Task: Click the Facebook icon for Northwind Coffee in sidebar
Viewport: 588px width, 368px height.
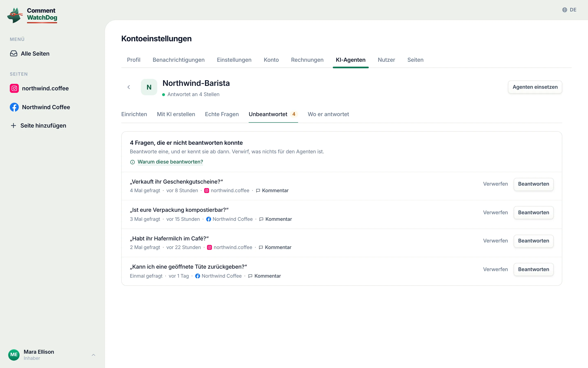Action: click(x=14, y=107)
